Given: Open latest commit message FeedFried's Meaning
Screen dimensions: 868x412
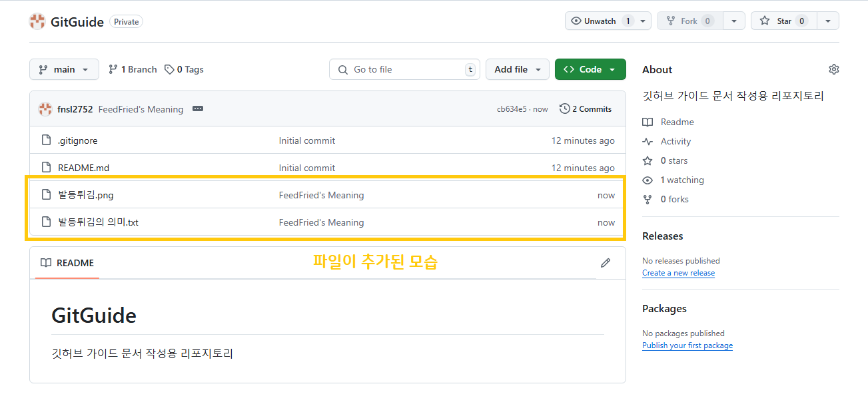Looking at the screenshot, I should click(141, 109).
